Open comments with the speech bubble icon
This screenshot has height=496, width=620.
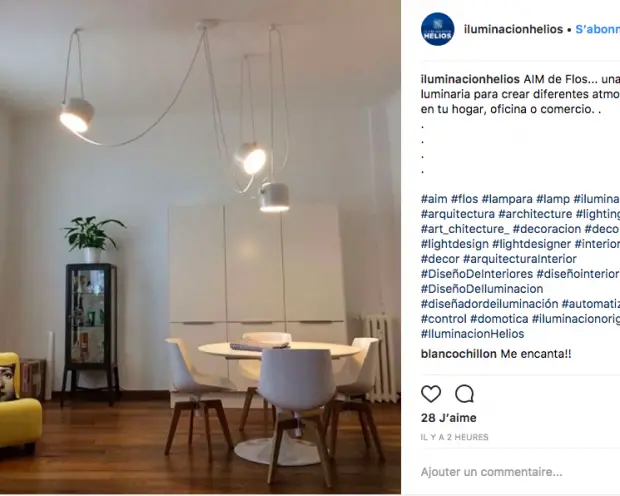464,394
